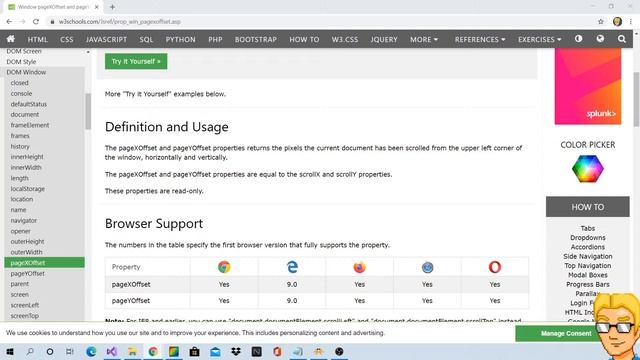640x360 pixels.
Task: Open the SQL menu item
Action: pyautogui.click(x=146, y=39)
